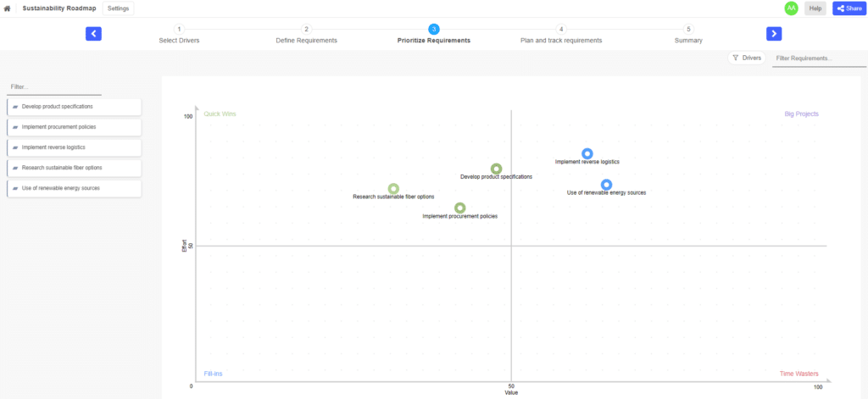Select Implement reverse logistics in sidebar list

(x=75, y=147)
